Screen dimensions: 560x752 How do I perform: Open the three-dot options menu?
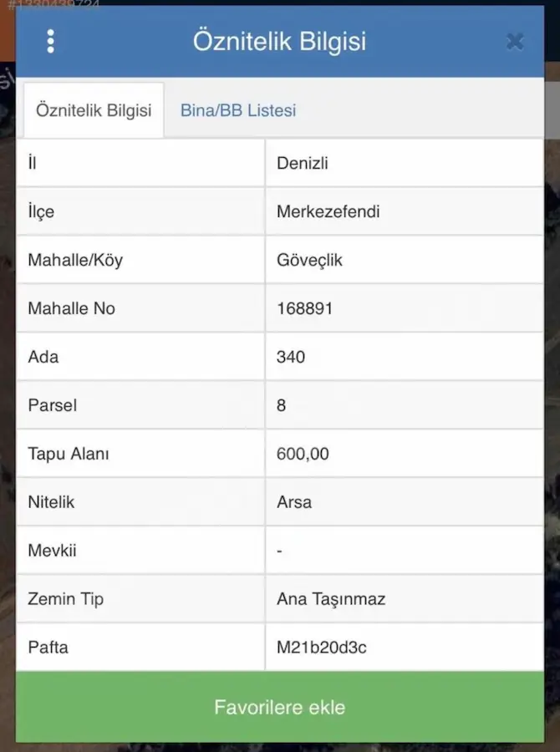(x=50, y=41)
